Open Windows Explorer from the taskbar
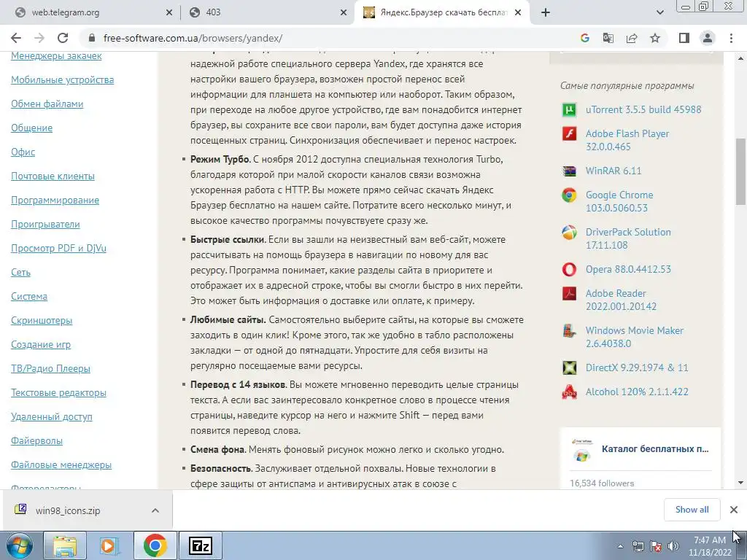This screenshot has height=560, width=747. 65,545
